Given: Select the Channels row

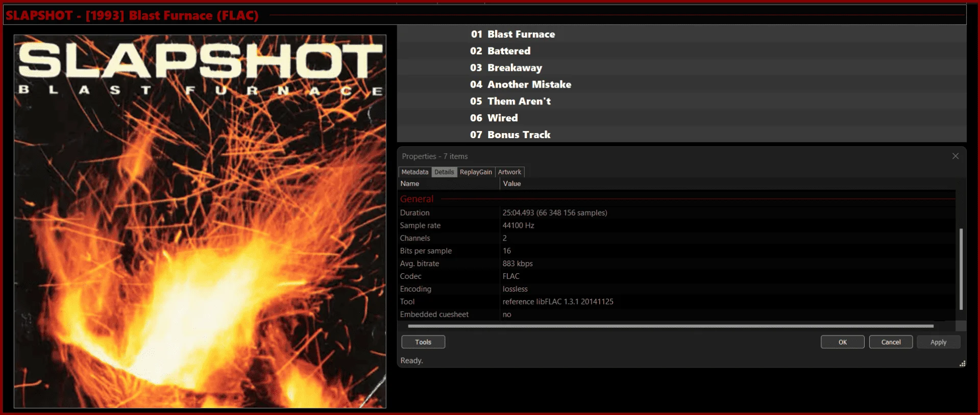Looking at the screenshot, I should point(676,238).
